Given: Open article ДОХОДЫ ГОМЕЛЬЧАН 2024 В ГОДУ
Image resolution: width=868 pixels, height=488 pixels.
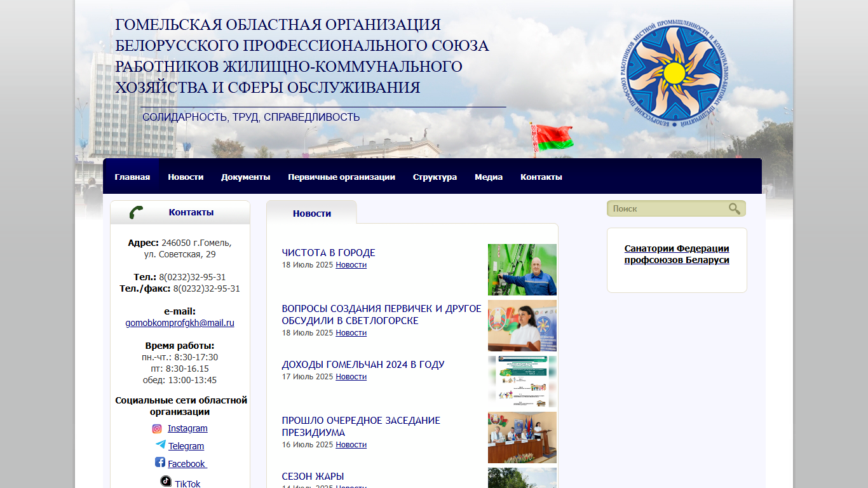Looking at the screenshot, I should click(363, 365).
